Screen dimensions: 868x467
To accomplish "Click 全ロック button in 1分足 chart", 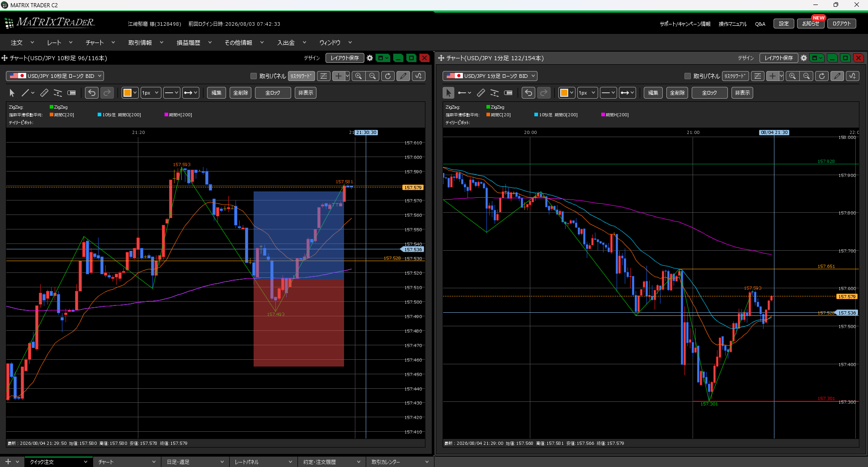I will point(709,93).
